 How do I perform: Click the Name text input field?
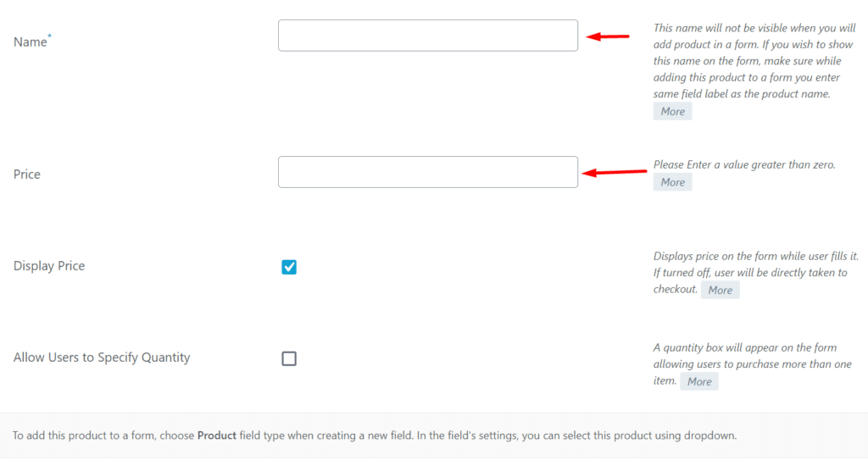pyautogui.click(x=427, y=36)
